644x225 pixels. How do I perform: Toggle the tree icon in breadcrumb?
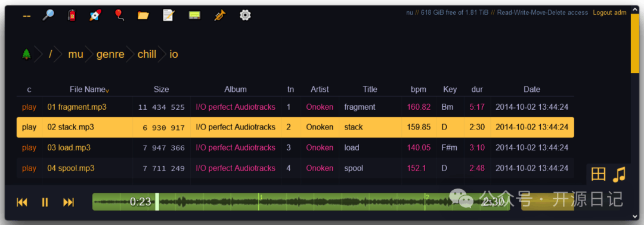point(27,54)
